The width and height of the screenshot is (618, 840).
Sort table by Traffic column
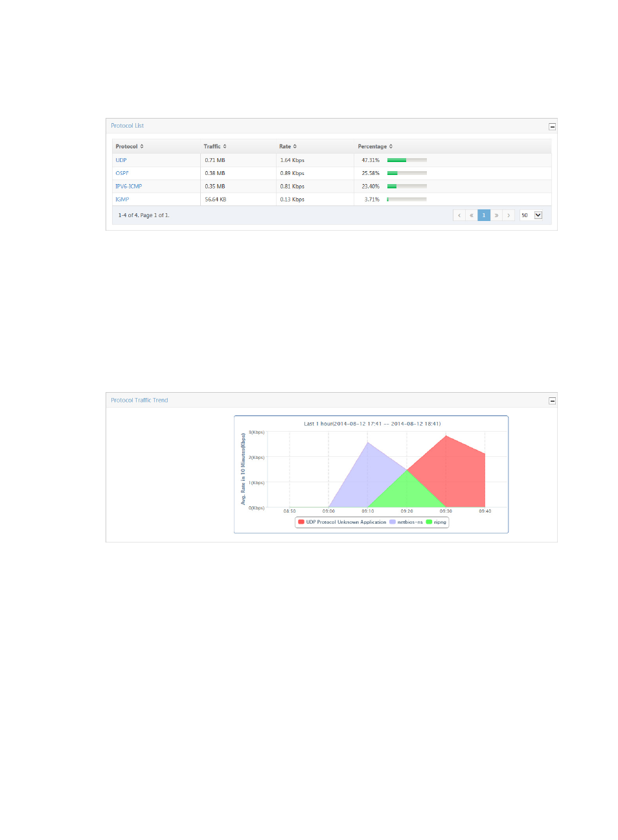tap(215, 146)
